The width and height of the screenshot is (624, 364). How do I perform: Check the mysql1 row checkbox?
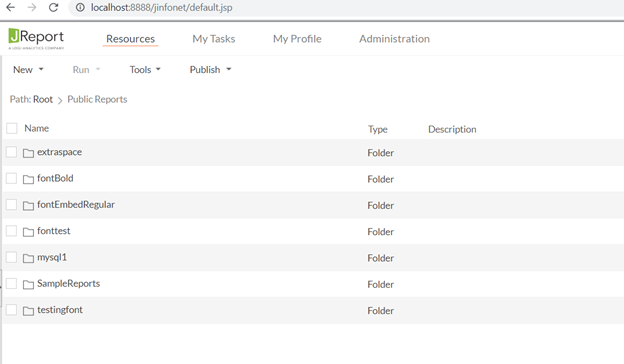(11, 257)
